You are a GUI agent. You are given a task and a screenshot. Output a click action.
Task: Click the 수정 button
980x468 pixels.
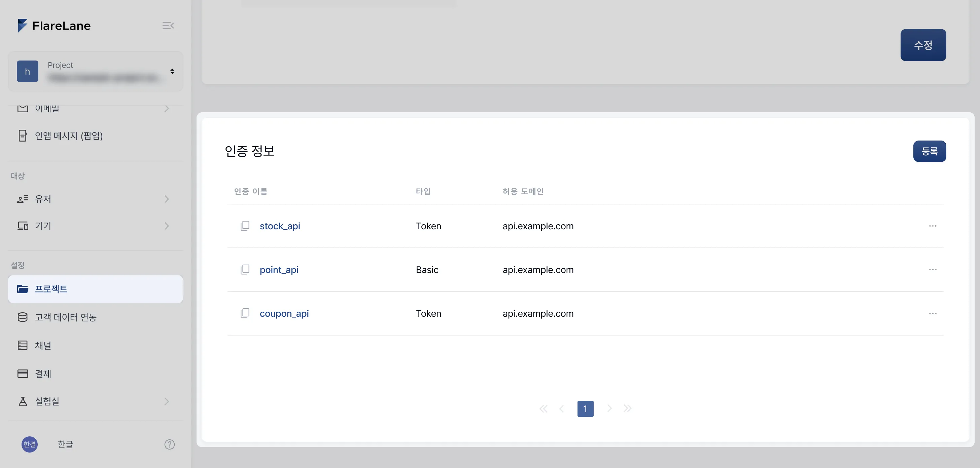(923, 45)
